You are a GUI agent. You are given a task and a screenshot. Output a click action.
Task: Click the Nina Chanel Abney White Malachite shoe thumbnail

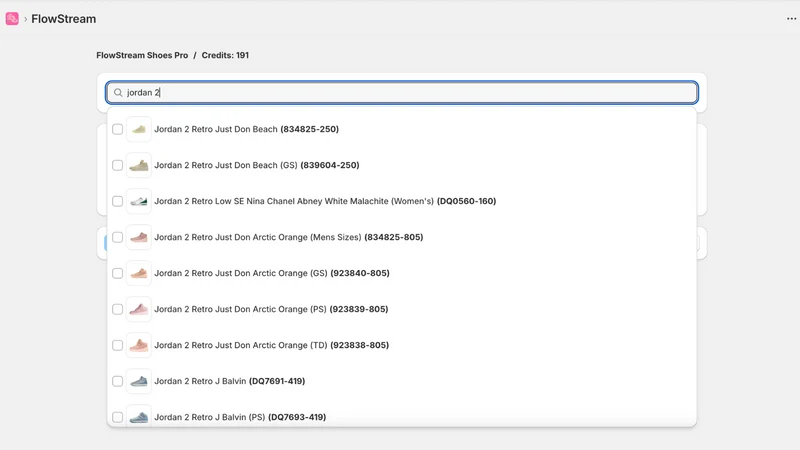[139, 201]
